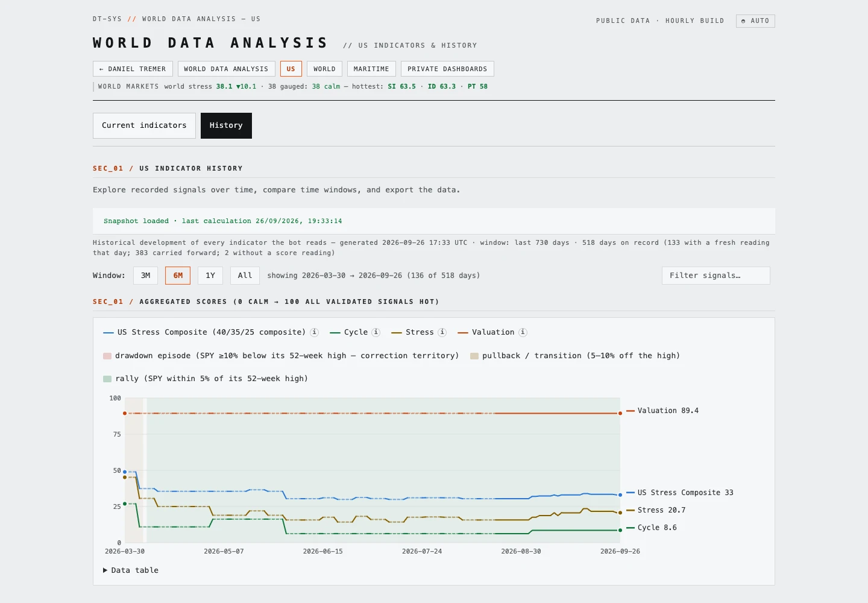Open PRIVATE DASHBOARDS nav item
Viewport: 868px width, 603px height.
pos(447,69)
